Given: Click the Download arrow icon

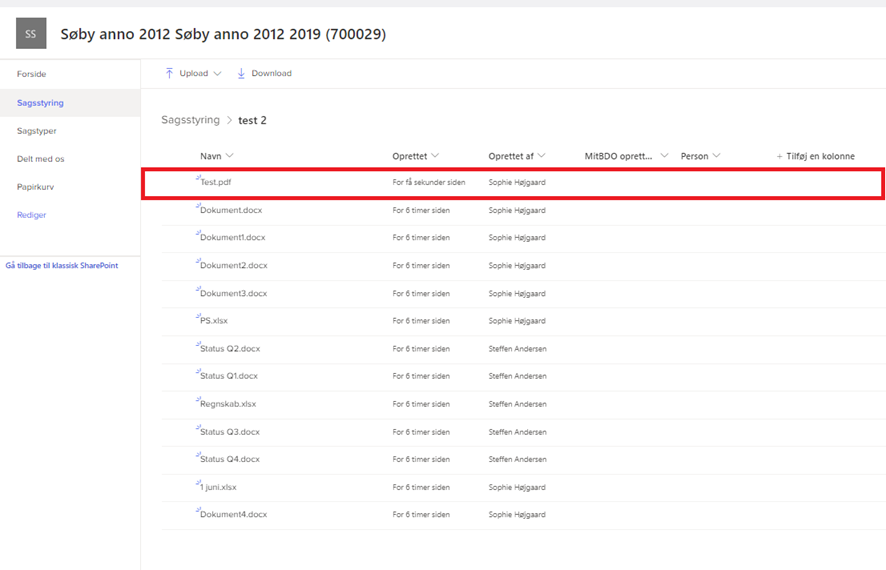Looking at the screenshot, I should click(x=241, y=73).
